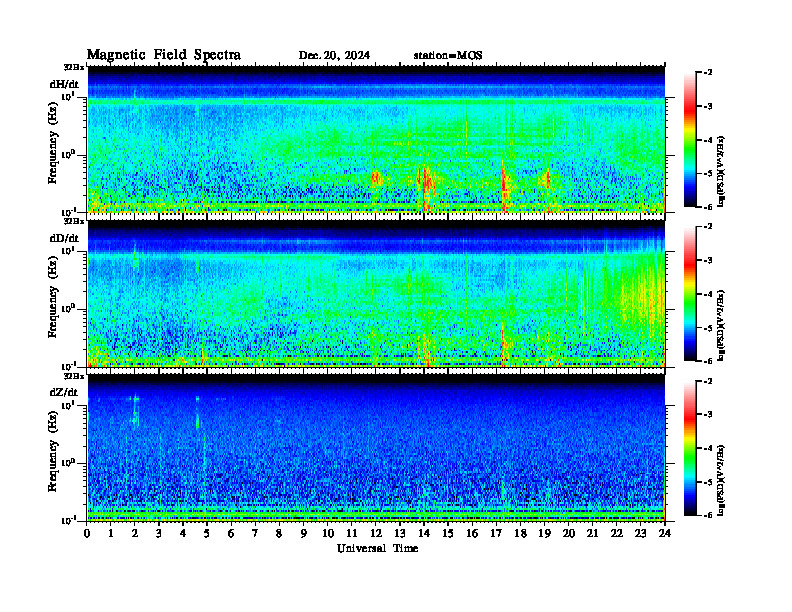The width and height of the screenshot is (792, 612).
Task: Click the "3" hour tick label
Action: point(159,533)
